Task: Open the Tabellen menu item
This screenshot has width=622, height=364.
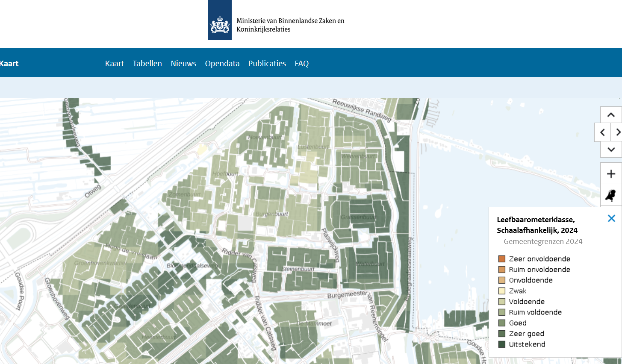Action: (x=147, y=63)
